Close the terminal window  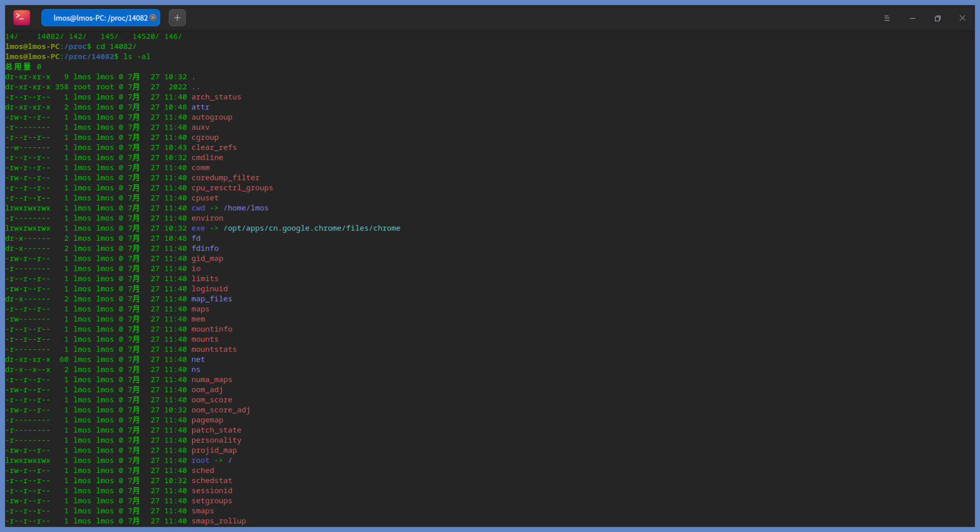pos(962,18)
